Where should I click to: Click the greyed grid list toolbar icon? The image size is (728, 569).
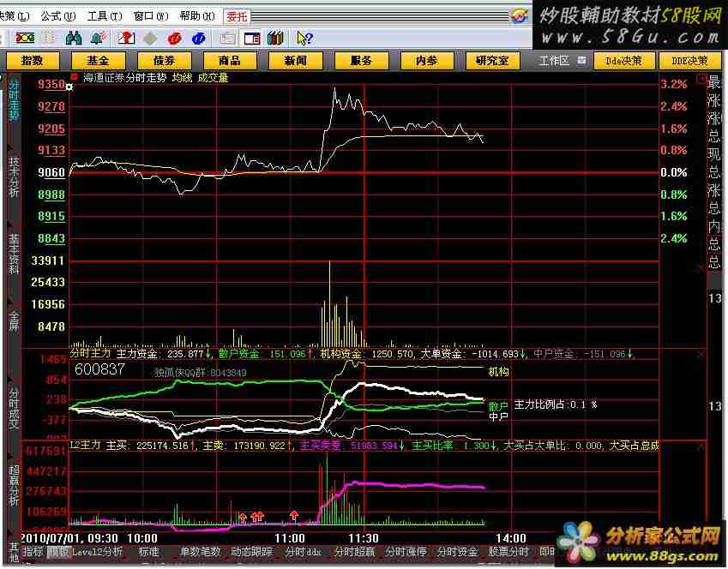[x=48, y=38]
